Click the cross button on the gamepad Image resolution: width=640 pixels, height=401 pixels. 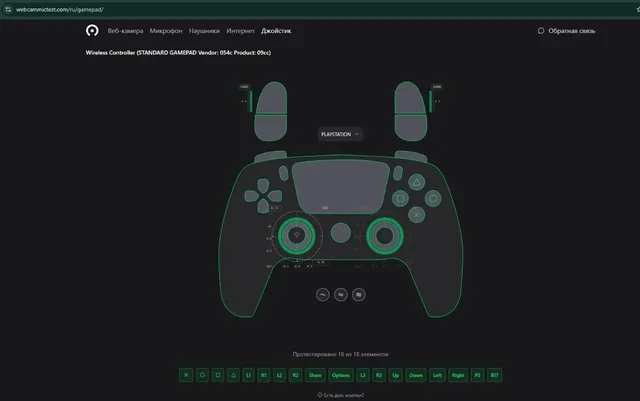[416, 215]
